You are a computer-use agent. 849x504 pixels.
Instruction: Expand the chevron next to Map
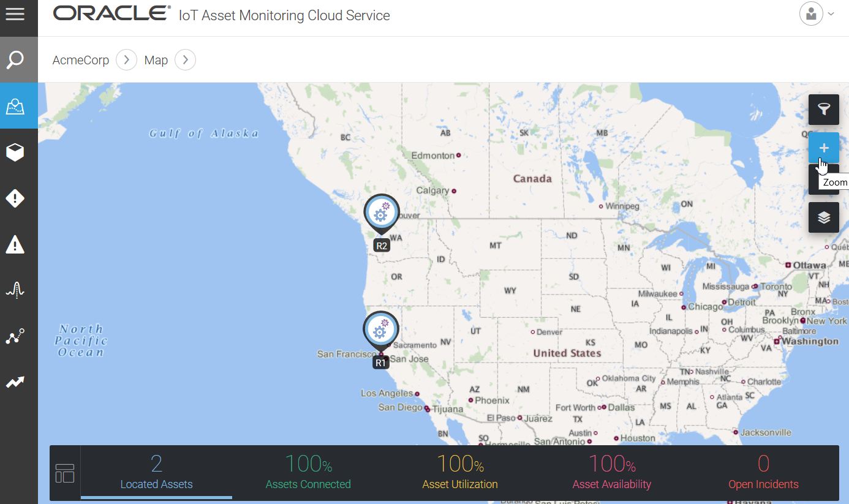pyautogui.click(x=185, y=60)
